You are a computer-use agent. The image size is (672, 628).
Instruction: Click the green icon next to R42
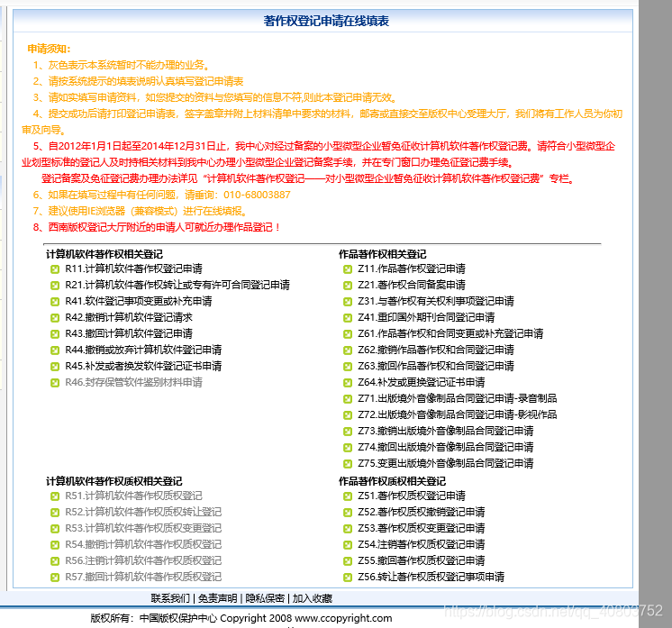pos(55,318)
